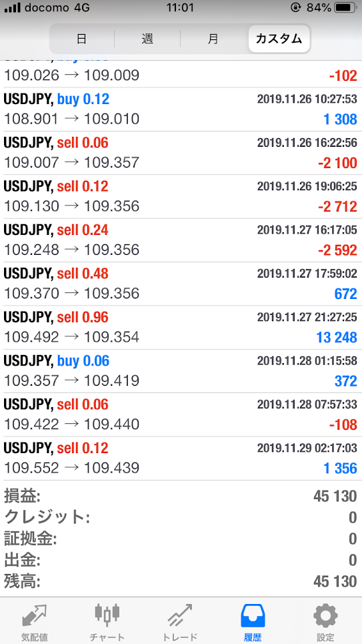362x644 pixels.
Task: Tap the docomo signal strength indicator
Action: pos(13,8)
